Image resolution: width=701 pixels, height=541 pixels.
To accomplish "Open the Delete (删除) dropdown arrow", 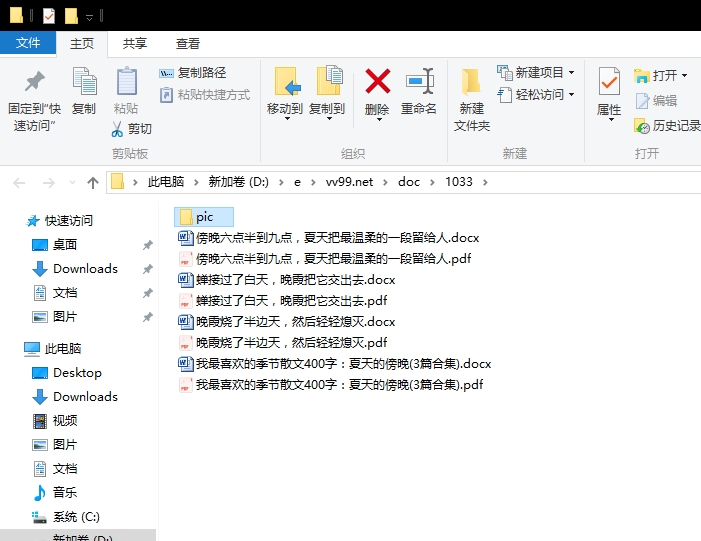I will [378, 120].
